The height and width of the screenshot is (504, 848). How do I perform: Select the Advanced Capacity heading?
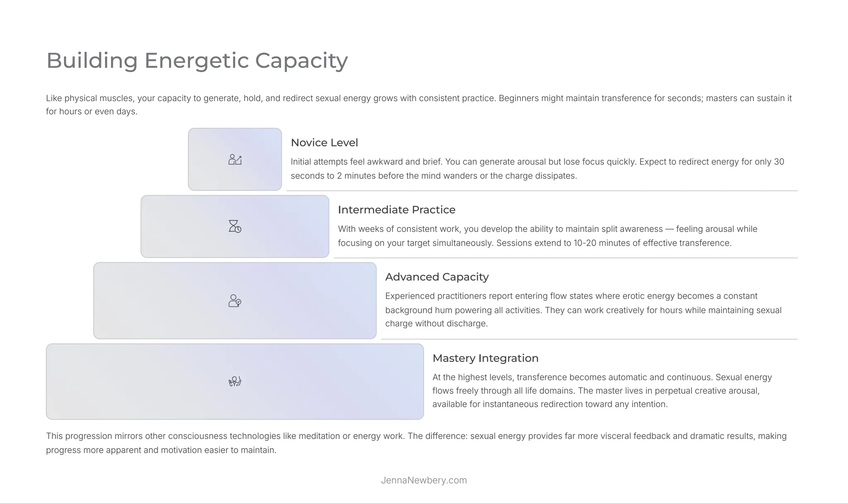[x=437, y=277]
